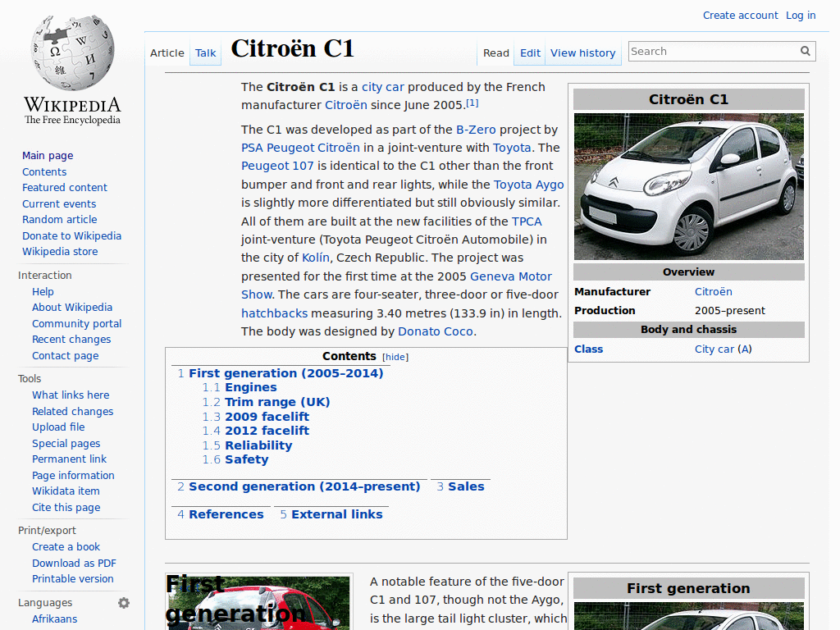
Task: Click About Wikipedia link
Action: coord(72,308)
